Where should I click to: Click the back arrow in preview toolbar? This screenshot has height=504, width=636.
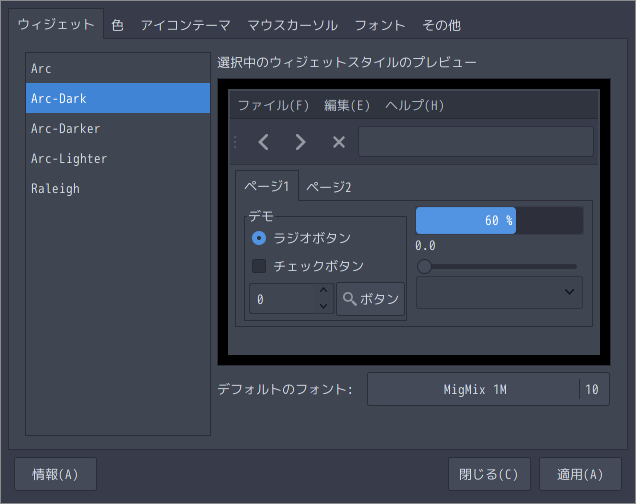[x=264, y=142]
